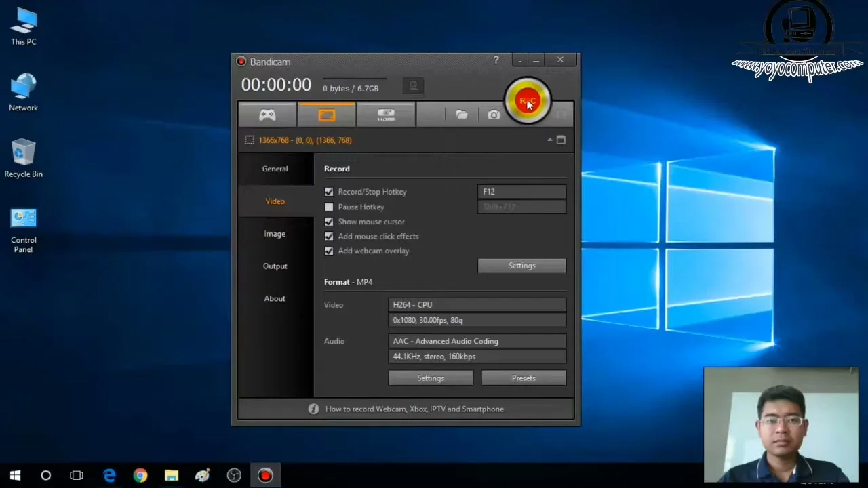Open Control Panel desktop icon
Image resolution: width=868 pixels, height=488 pixels.
coord(24,231)
